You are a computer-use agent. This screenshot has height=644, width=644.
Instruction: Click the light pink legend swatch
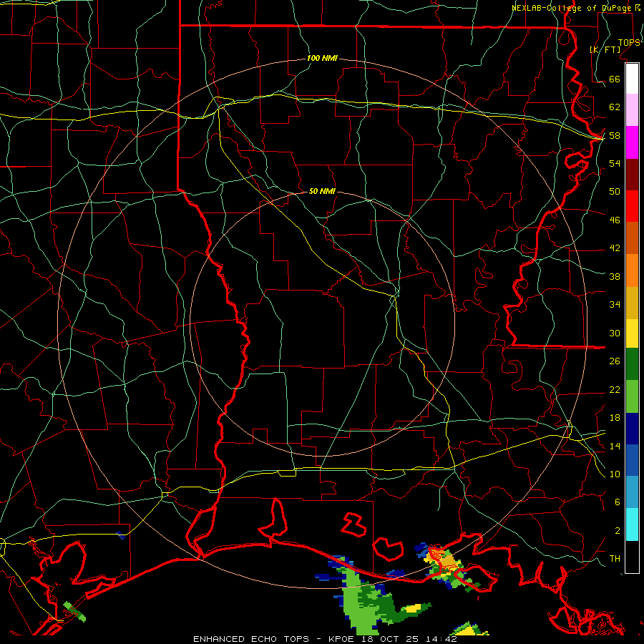tap(632, 109)
